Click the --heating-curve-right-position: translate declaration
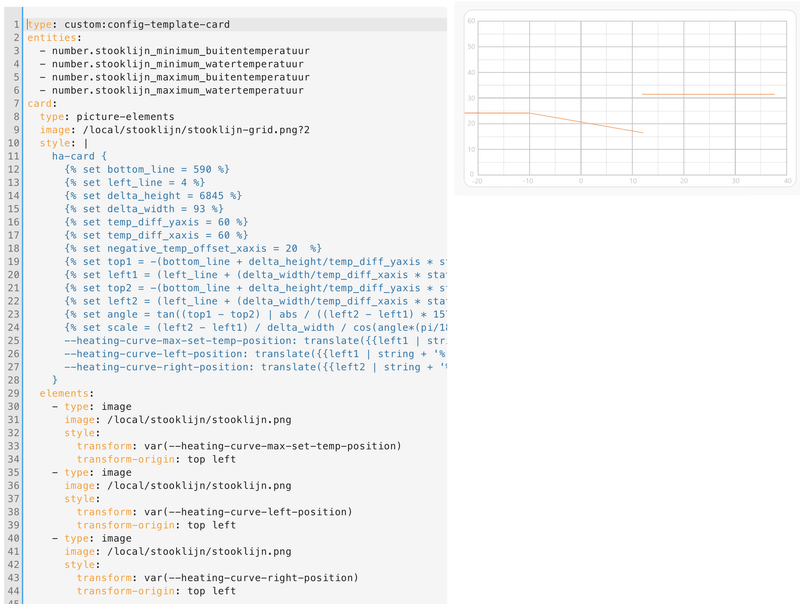This screenshot has height=604, width=800. coord(256,367)
